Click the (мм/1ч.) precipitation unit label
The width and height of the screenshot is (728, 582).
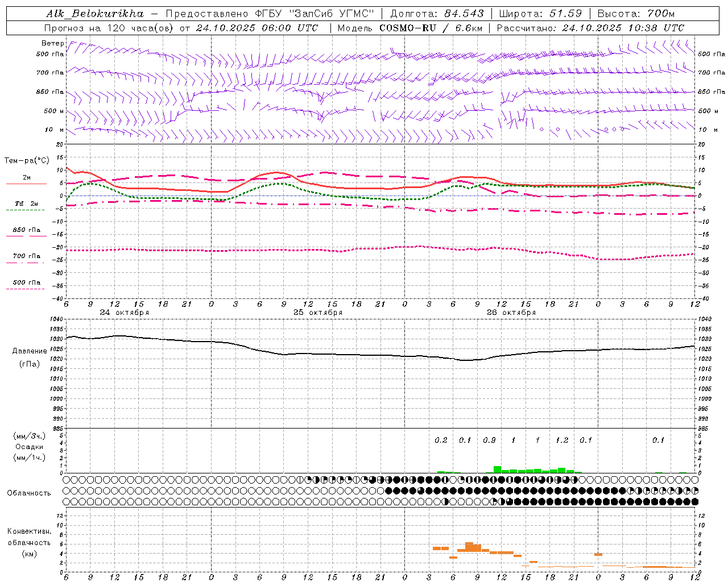(30, 458)
